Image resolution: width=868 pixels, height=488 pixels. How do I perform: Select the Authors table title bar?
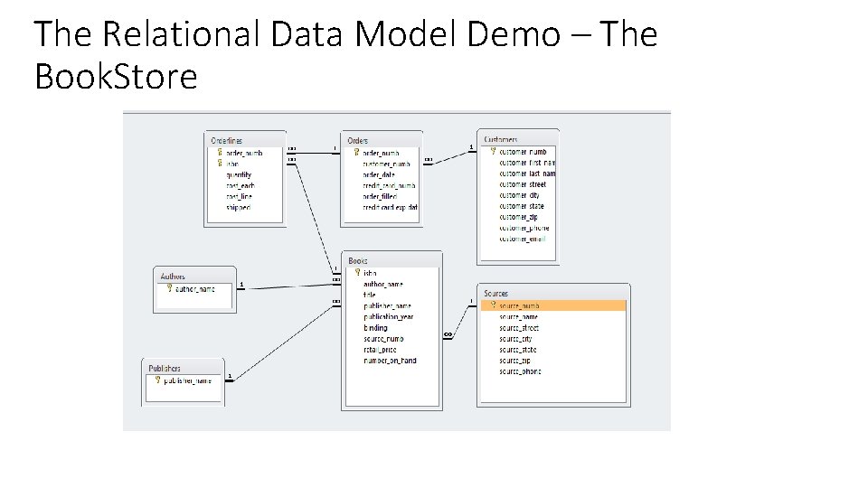coord(195,276)
